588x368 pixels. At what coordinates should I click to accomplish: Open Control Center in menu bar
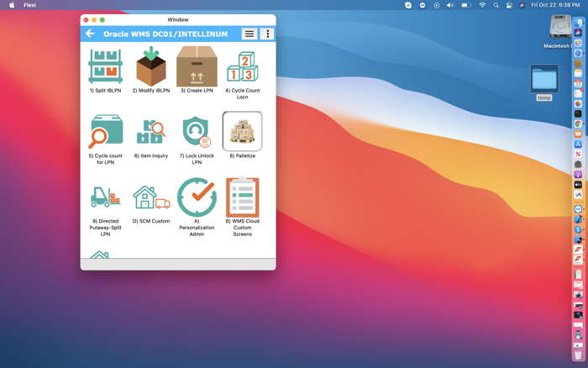(509, 5)
